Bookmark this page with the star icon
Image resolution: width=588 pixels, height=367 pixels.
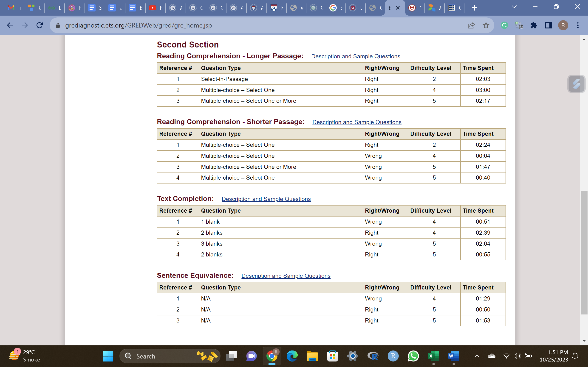click(486, 25)
